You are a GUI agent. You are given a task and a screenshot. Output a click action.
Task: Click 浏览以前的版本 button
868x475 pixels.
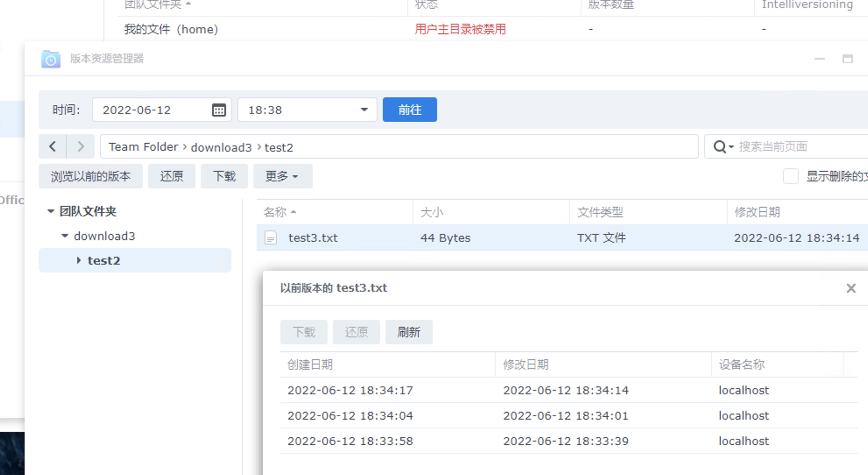91,176
